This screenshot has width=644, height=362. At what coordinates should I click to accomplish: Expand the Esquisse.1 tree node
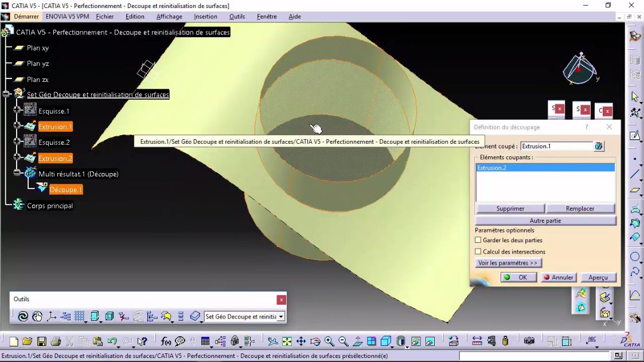click(17, 110)
